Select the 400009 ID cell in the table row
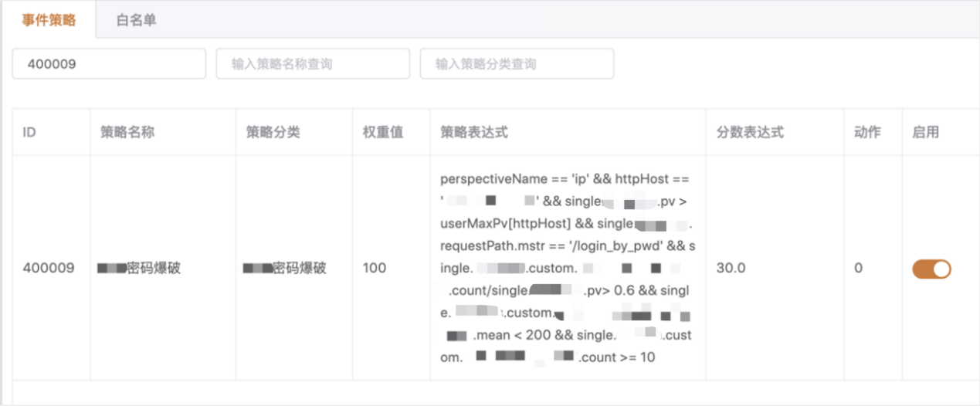The width and height of the screenshot is (980, 406). [49, 269]
